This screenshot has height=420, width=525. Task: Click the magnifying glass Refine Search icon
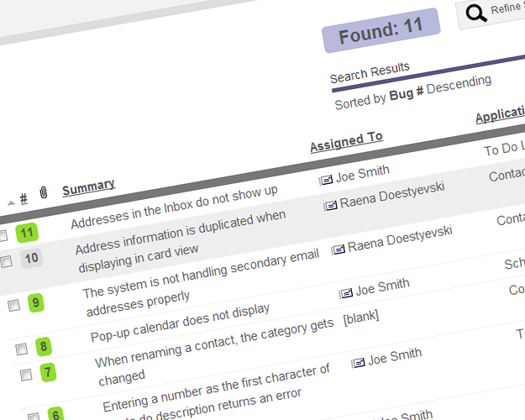[475, 13]
